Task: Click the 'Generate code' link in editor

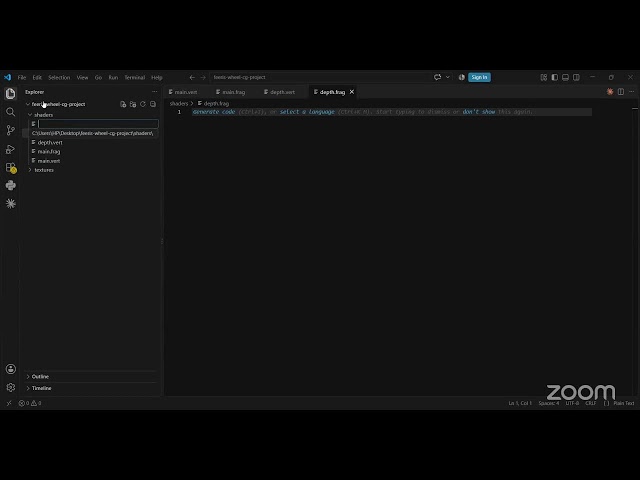Action: [x=213, y=112]
